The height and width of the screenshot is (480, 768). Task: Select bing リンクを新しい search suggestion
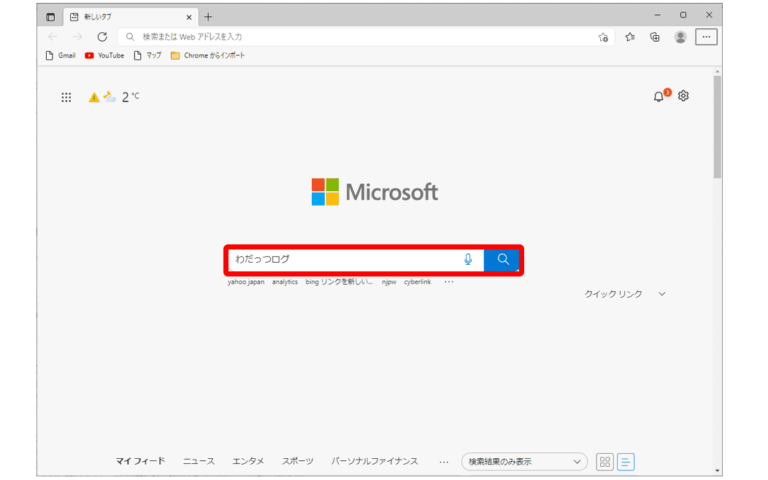pos(339,282)
